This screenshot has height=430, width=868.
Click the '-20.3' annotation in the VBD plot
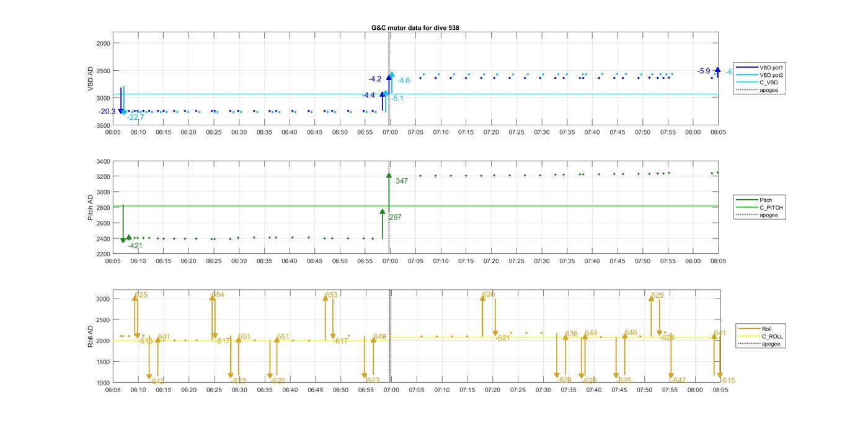(107, 112)
